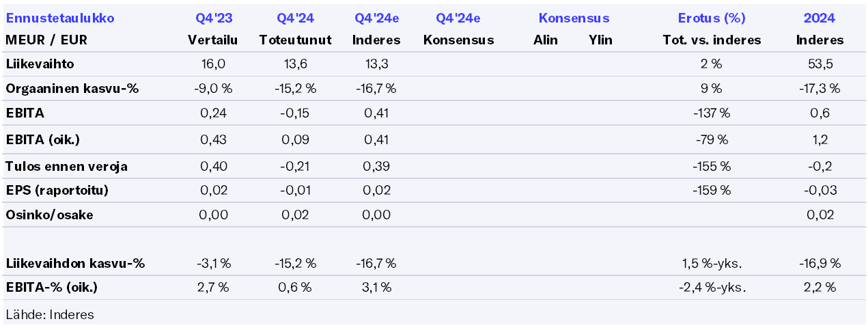Select the Alin consensus subheader
Screen dimensions: 868x330
pyautogui.click(x=545, y=40)
